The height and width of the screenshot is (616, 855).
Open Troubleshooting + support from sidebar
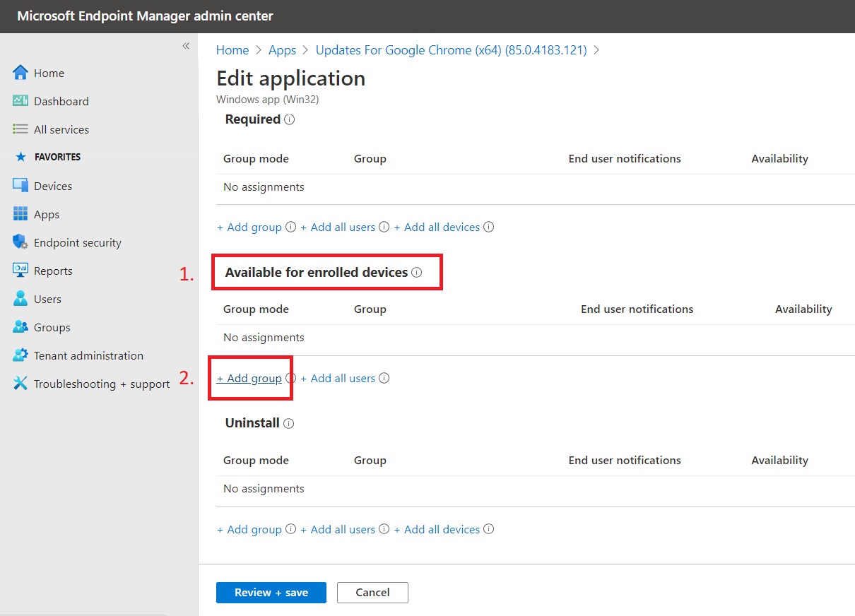pyautogui.click(x=102, y=384)
